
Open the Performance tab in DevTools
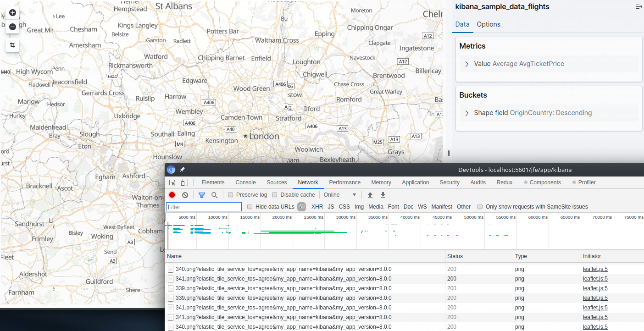345,182
